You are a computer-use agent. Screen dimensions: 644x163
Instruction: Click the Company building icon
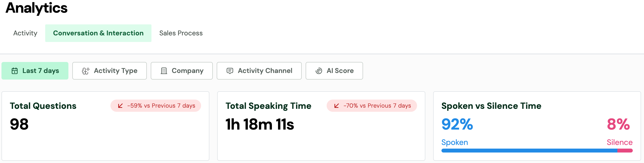(164, 71)
